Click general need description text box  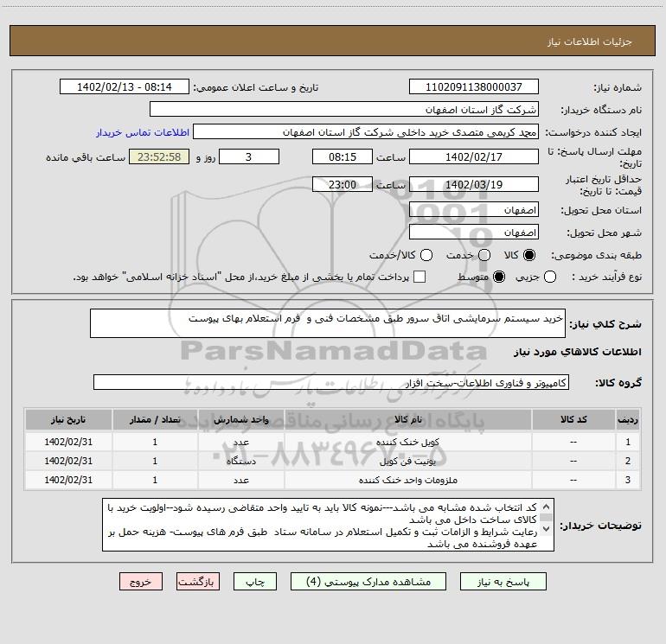click(x=328, y=323)
